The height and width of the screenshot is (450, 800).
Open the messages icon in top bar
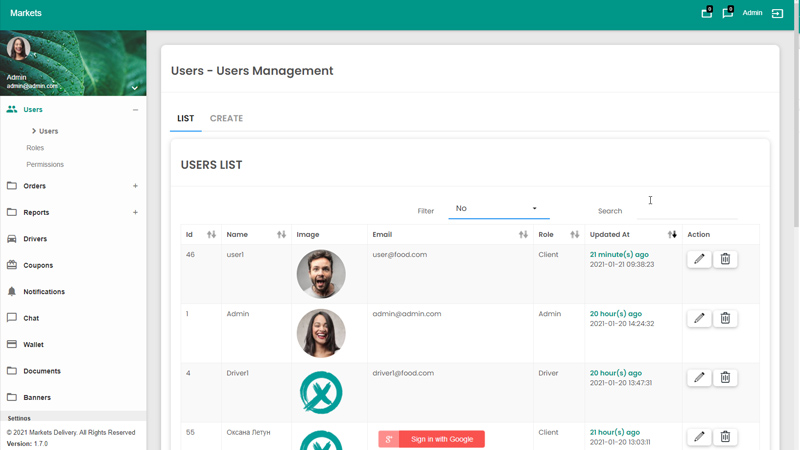pos(728,13)
